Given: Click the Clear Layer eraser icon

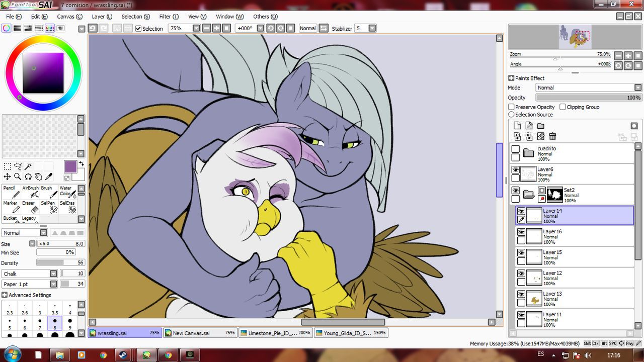Looking at the screenshot, I should [541, 136].
